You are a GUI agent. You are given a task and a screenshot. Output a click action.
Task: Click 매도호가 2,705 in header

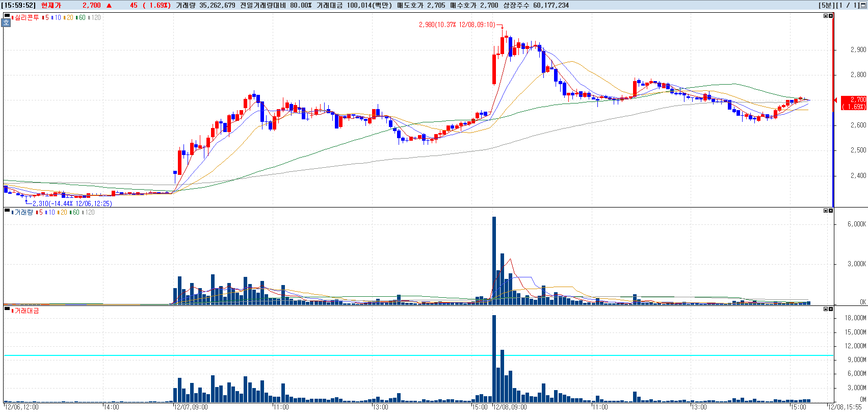point(421,5)
